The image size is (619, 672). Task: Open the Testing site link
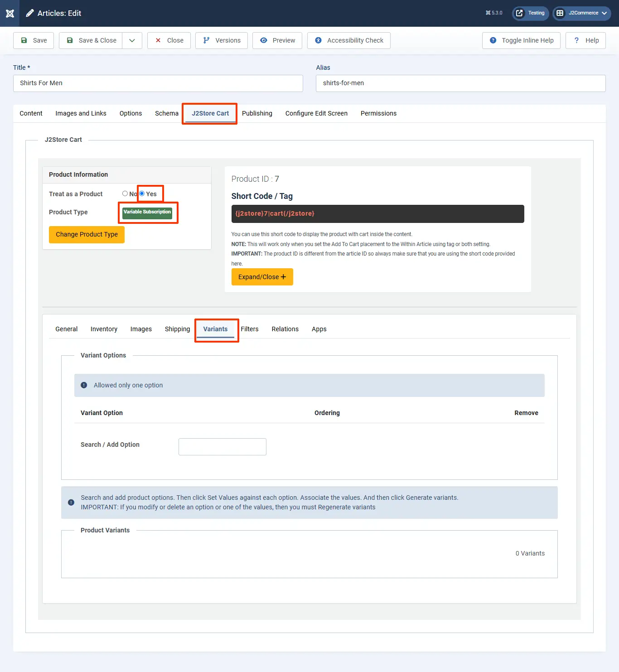531,13
